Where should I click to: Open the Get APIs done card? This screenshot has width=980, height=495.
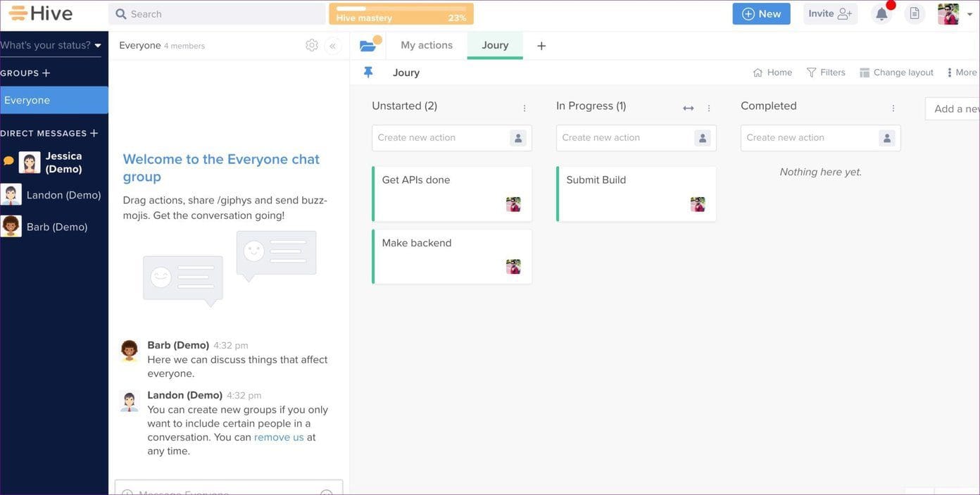452,194
